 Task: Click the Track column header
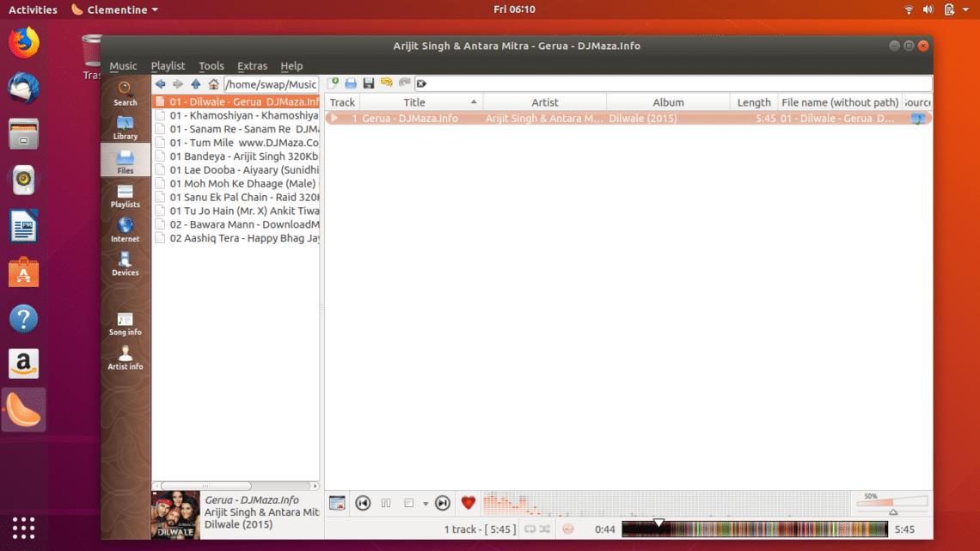tap(342, 102)
